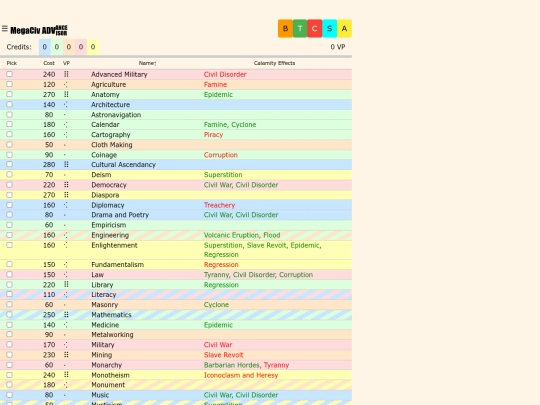Click the VP dots icon for Anatomy
Screen dimensions: 540x405
point(66,94)
